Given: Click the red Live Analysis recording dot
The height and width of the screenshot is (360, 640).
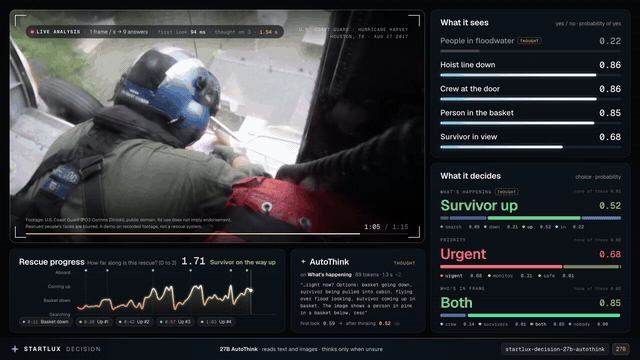Looking at the screenshot, I should 32,32.
